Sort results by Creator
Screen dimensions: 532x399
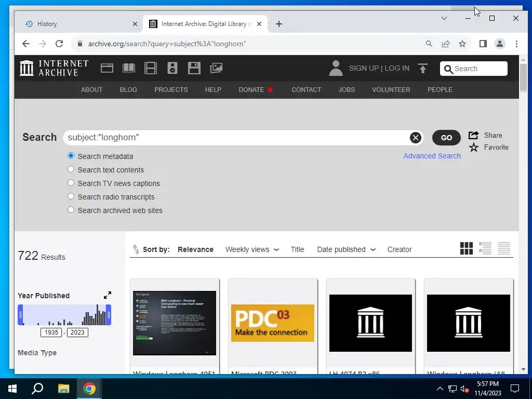(400, 249)
